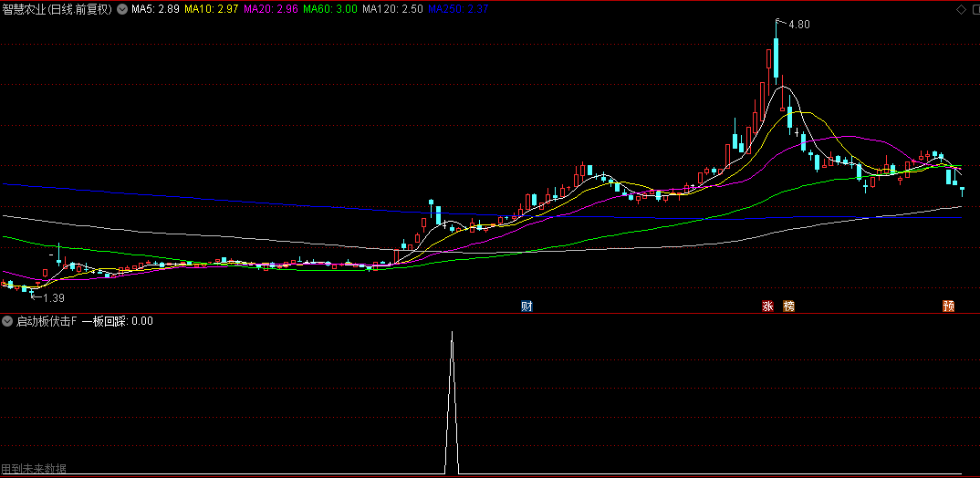Click the 4.80 high price label

799,25
